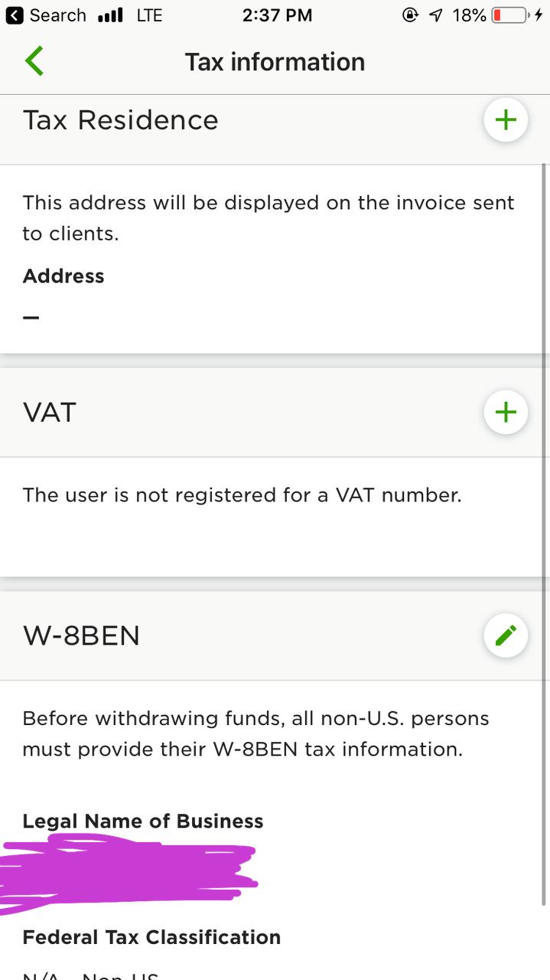Select the Tax information title
This screenshot has height=980, width=550.
275,62
